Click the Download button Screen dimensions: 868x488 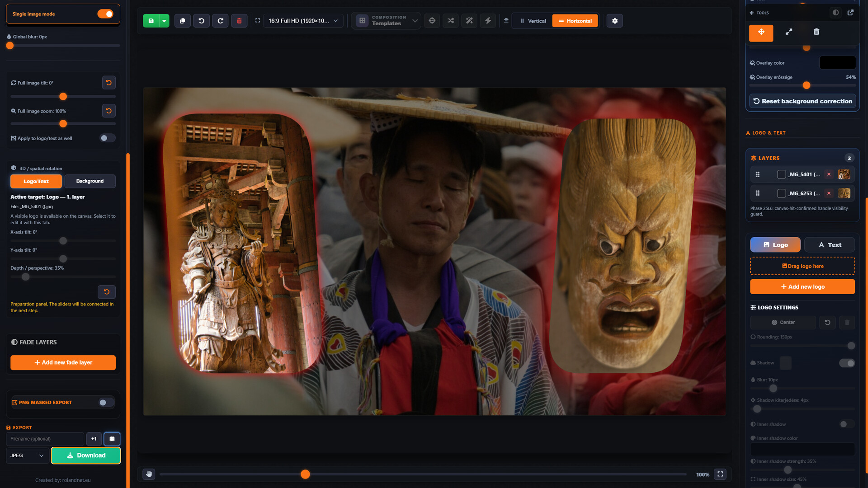pyautogui.click(x=86, y=455)
